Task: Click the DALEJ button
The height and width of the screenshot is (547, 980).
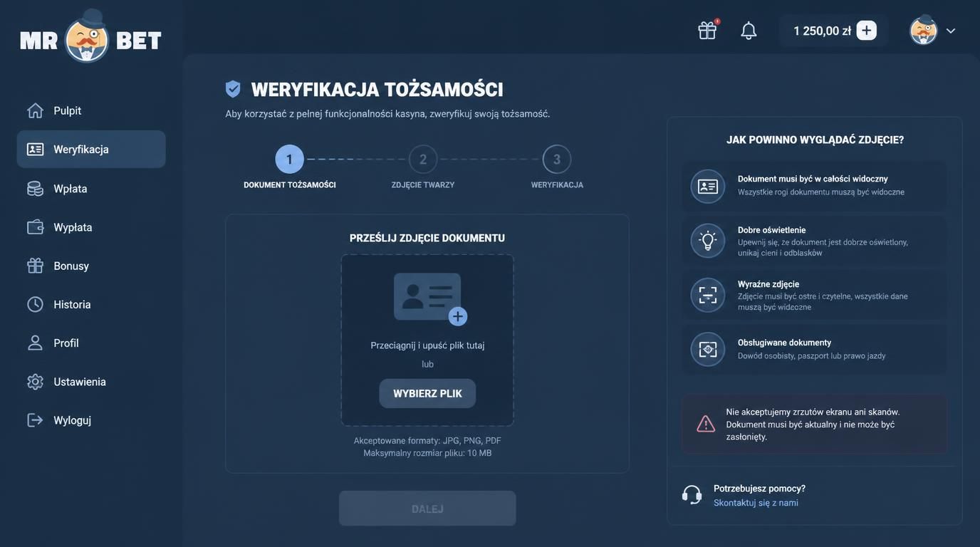Action: [427, 509]
